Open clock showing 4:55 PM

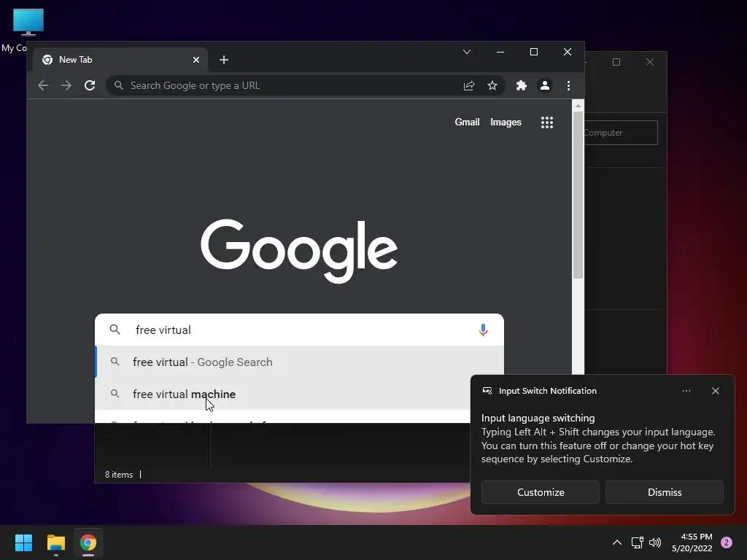(x=692, y=542)
